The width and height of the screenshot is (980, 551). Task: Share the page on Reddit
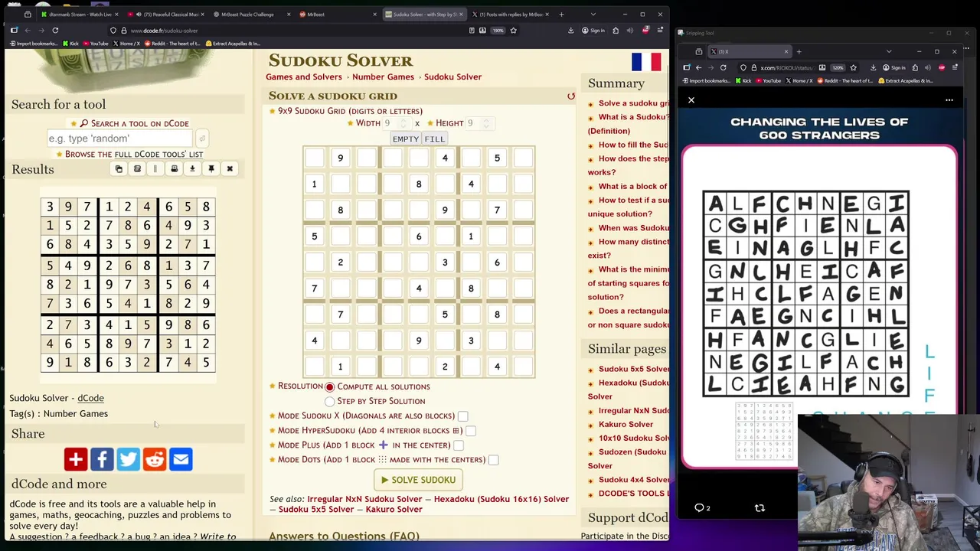pos(155,459)
